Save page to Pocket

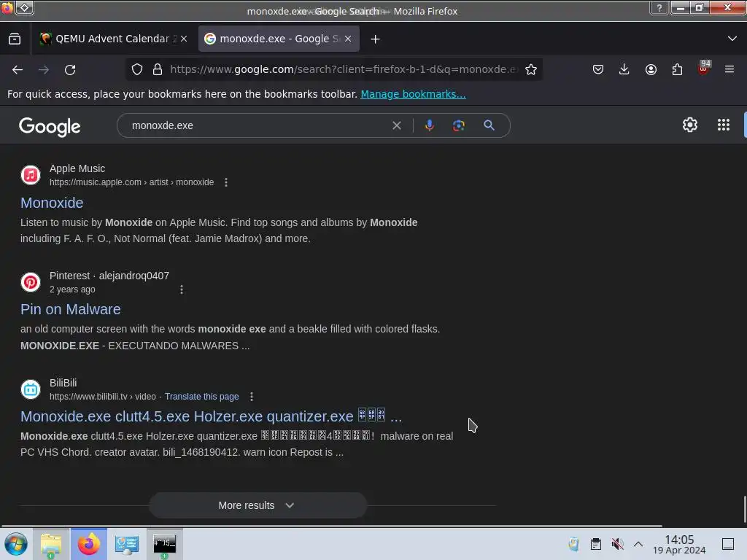(x=598, y=69)
